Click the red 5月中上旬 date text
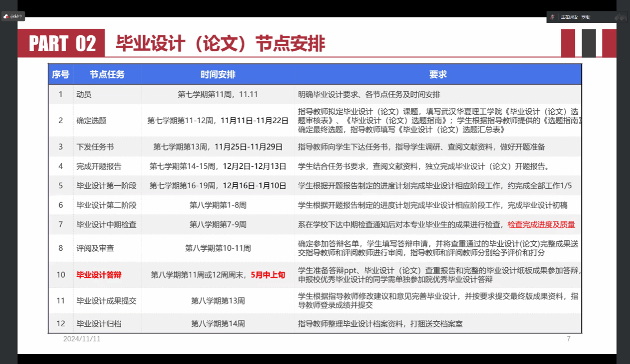 click(x=268, y=275)
